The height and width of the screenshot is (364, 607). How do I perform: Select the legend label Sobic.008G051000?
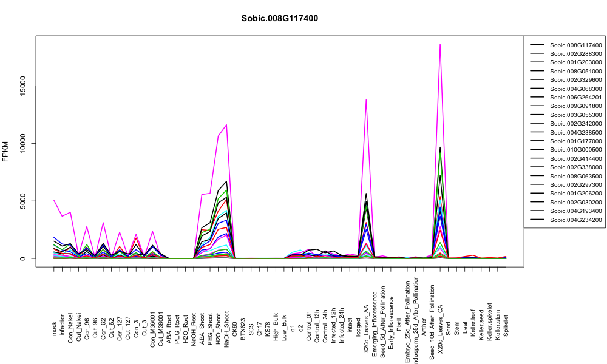[576, 71]
